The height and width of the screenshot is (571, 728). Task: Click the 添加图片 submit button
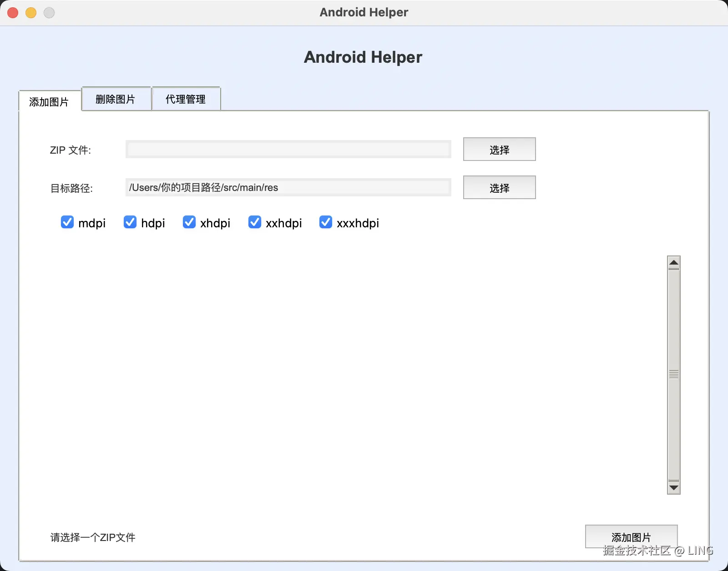coord(631,537)
